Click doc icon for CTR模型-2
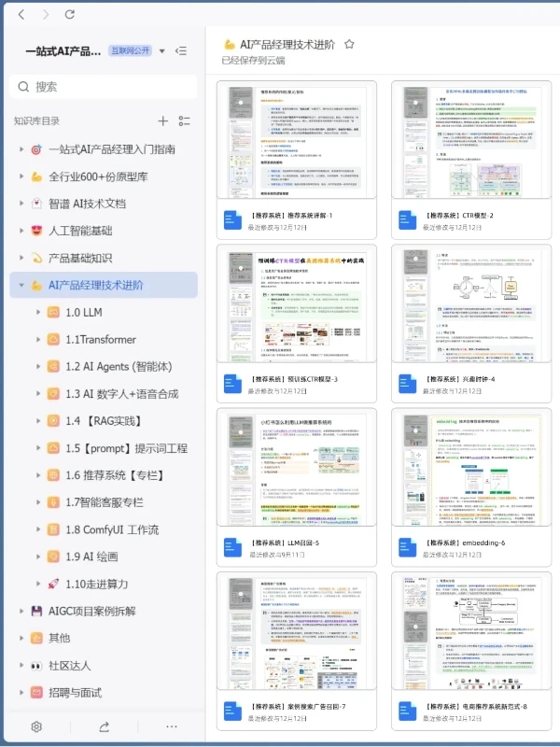The width and height of the screenshot is (560, 747). pos(408,220)
